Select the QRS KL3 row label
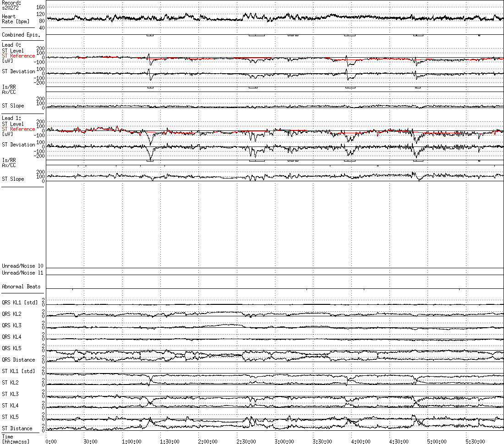Image resolution: width=504 pixels, height=444 pixels. (x=11, y=325)
